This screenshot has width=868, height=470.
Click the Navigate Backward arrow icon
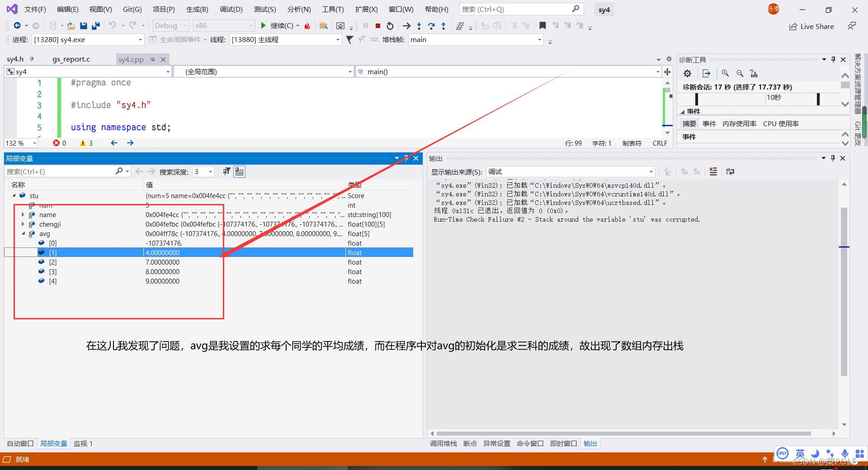[x=17, y=26]
